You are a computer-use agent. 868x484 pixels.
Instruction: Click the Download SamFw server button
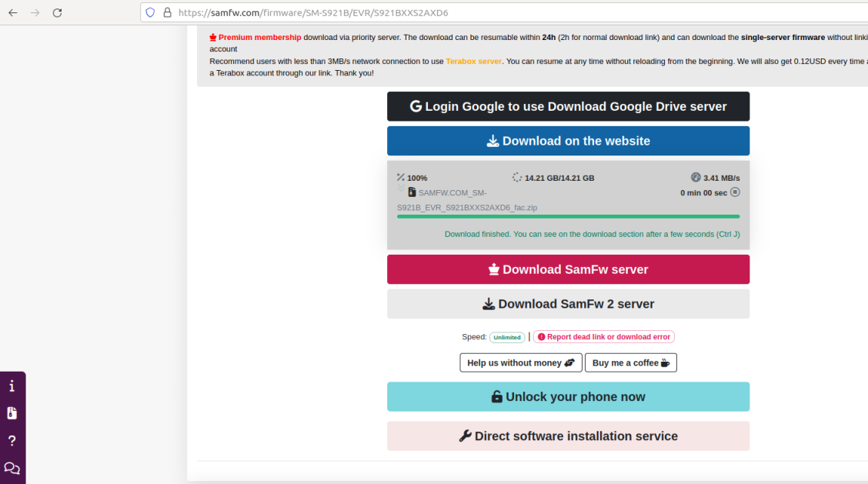568,269
